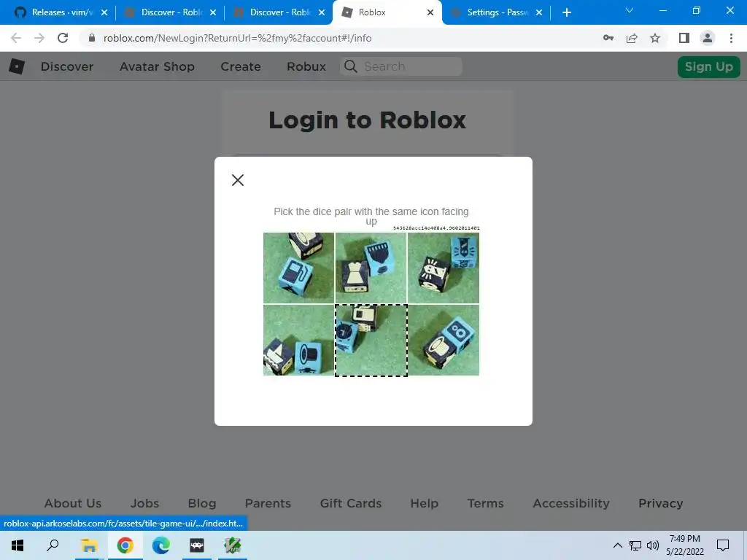This screenshot has height=560, width=747.
Task: Switch to the second Discover - Roblox tab
Action: (x=279, y=12)
